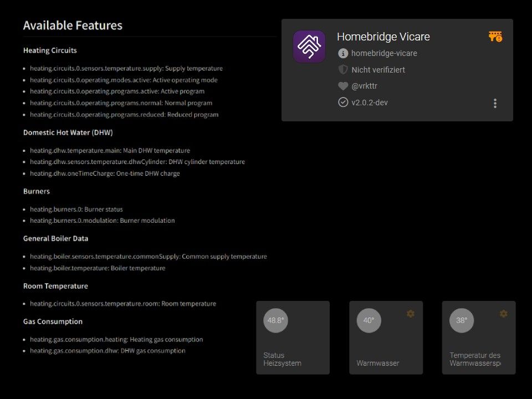Click the shield icon next to Nicht verifiziert
The width and height of the screenshot is (532, 399).
click(343, 70)
